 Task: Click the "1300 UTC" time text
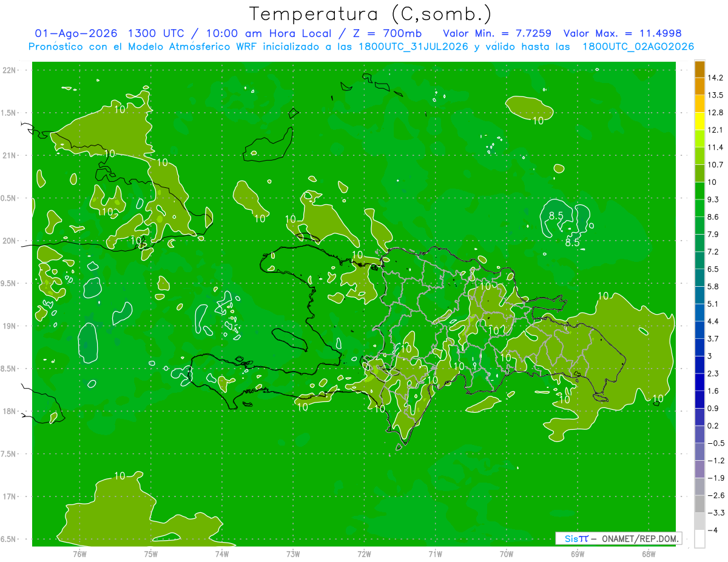[155, 33]
